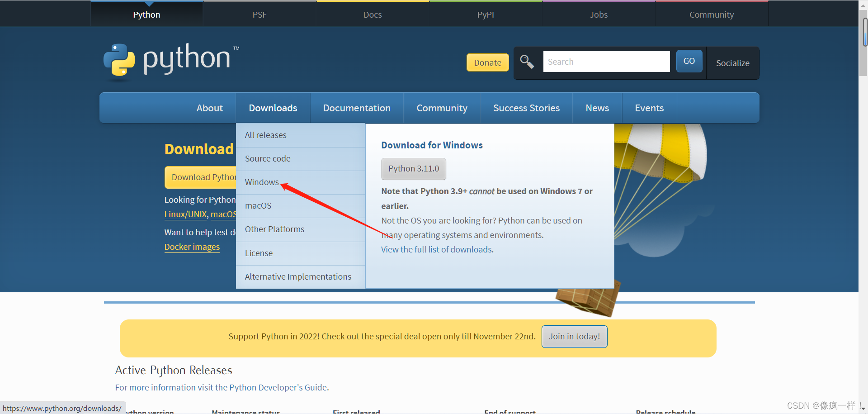Open the Jobs tab in top bar
Screen dimensions: 868x414
point(599,14)
